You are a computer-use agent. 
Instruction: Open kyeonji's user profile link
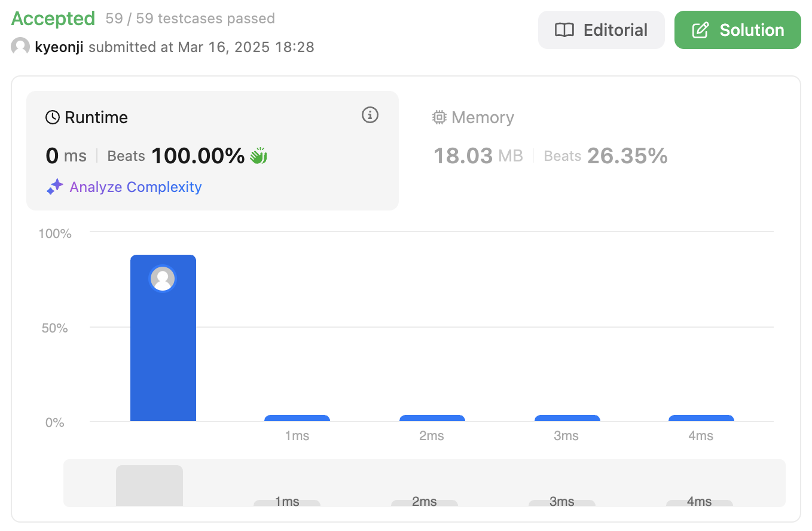point(59,47)
